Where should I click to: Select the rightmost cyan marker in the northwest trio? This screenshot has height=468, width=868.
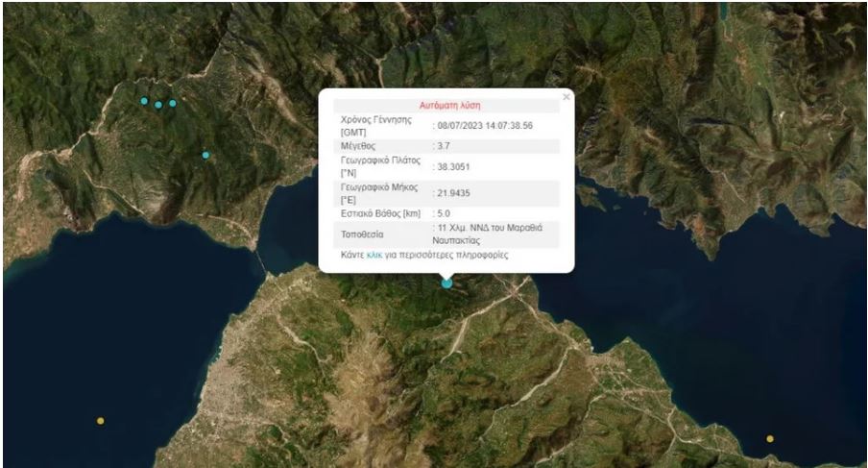coord(173,104)
